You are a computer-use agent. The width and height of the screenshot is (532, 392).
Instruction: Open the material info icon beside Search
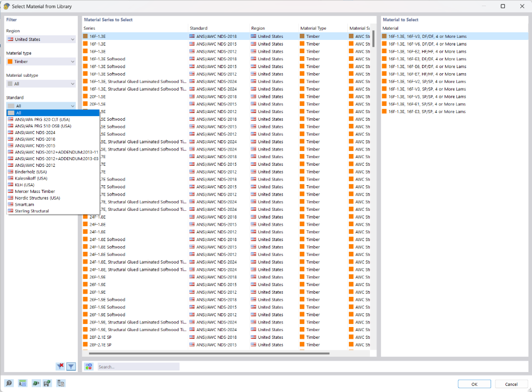tap(89, 366)
